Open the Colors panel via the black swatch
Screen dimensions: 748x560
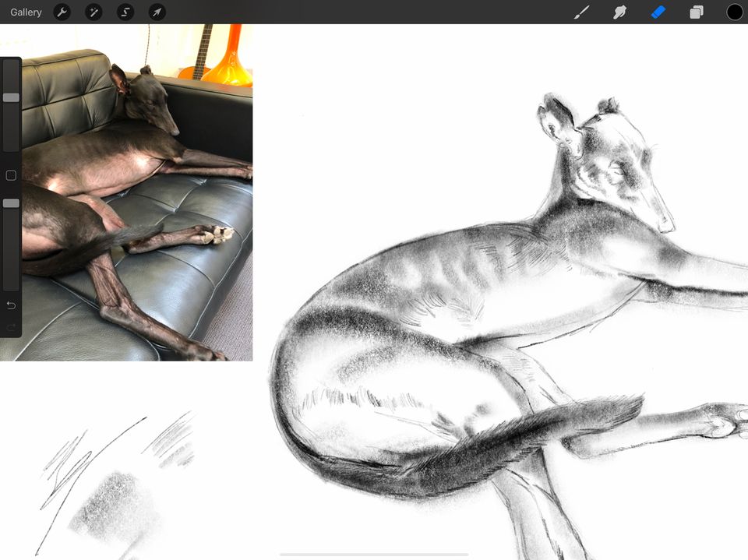[733, 12]
